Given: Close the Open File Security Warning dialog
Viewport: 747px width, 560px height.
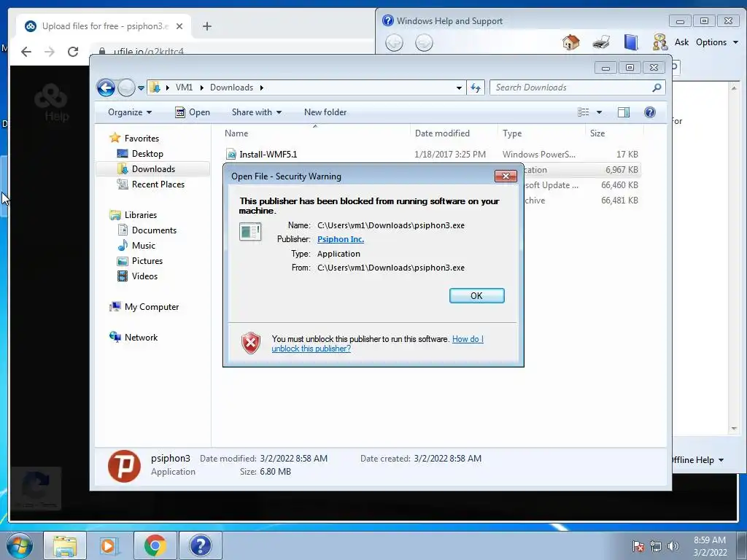Looking at the screenshot, I should point(506,176).
